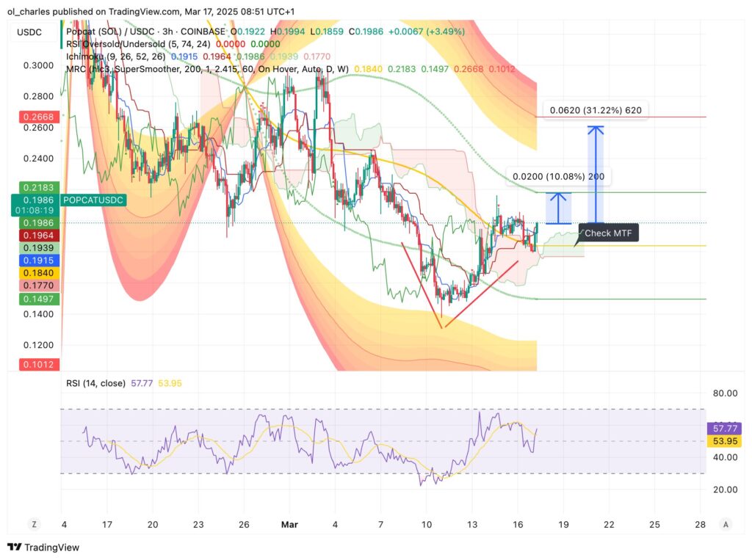This screenshot has height=560, width=752.
Task: Click the 28 date on time axis
Action: (x=700, y=525)
